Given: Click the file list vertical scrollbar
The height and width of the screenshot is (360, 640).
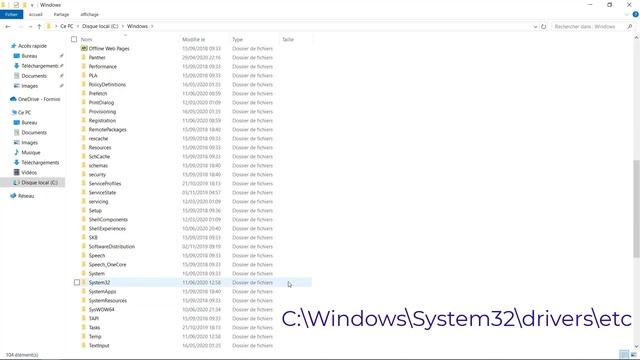Looking at the screenshot, I should click(636, 209).
